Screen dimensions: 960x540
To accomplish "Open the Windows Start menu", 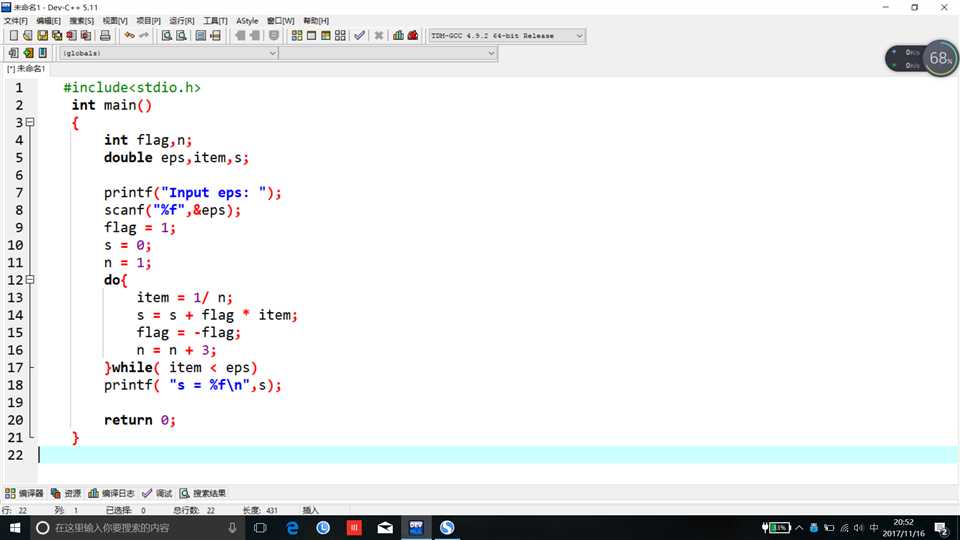I will pyautogui.click(x=15, y=528).
